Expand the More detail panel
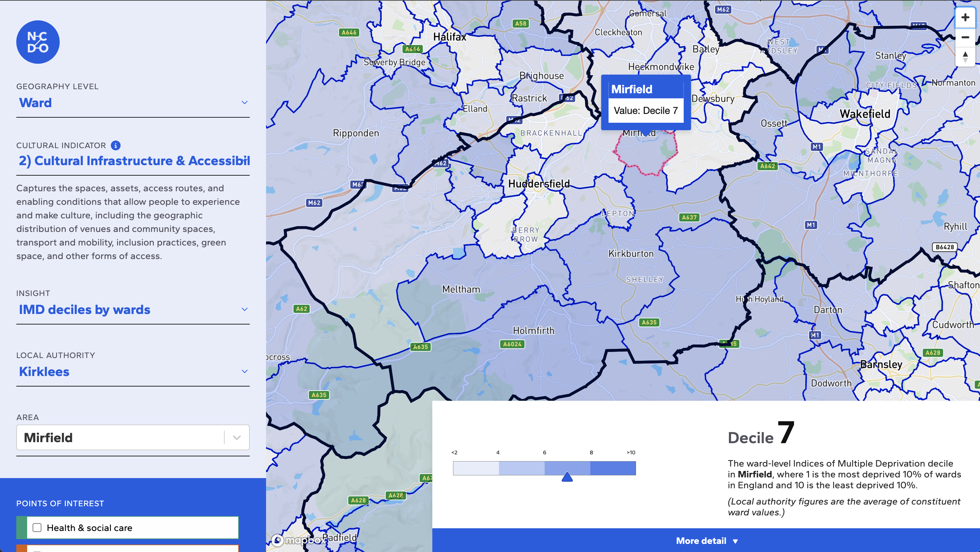The width and height of the screenshot is (980, 552). point(706,540)
